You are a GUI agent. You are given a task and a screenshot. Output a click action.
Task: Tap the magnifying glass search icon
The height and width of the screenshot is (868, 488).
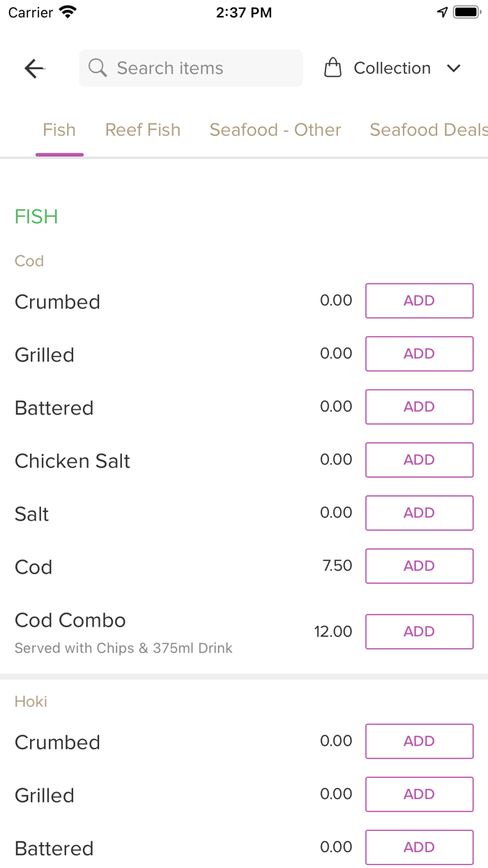pyautogui.click(x=98, y=68)
